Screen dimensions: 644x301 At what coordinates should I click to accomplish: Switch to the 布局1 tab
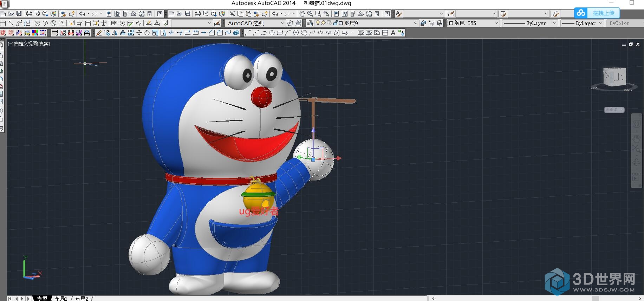pos(61,298)
